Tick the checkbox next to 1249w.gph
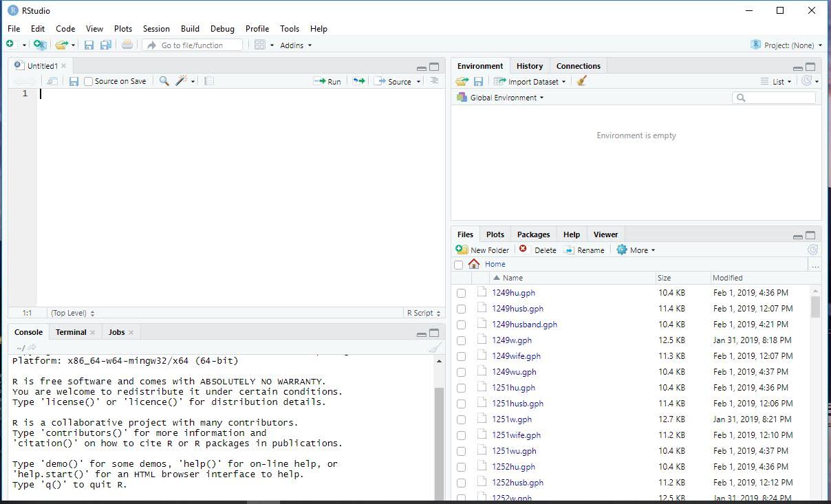 (461, 340)
